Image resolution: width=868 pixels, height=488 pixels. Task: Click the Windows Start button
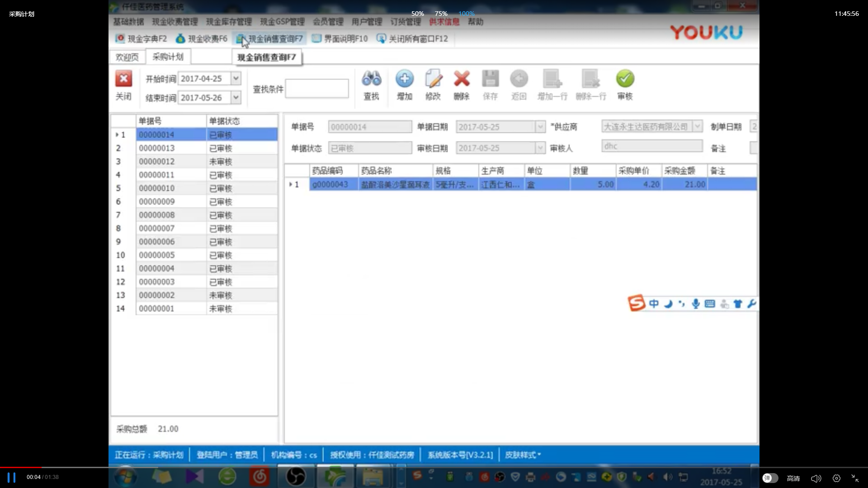(x=125, y=477)
